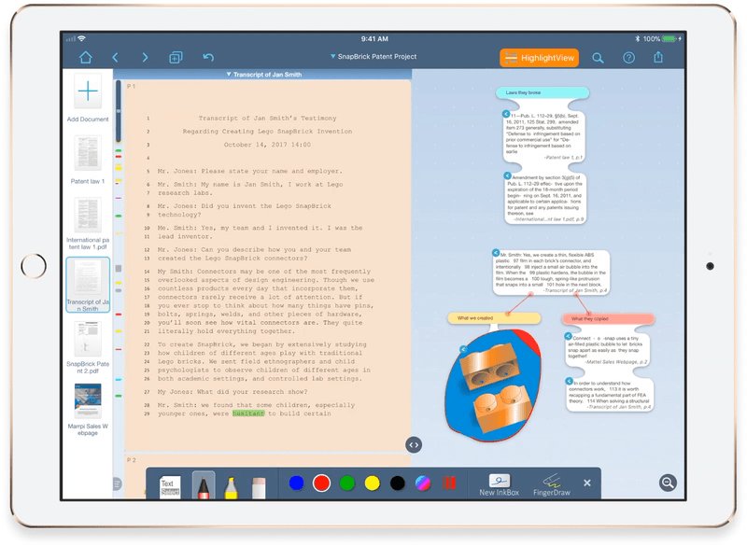
Task: Select the 'What we created' label
Action: pyautogui.click(x=494, y=318)
